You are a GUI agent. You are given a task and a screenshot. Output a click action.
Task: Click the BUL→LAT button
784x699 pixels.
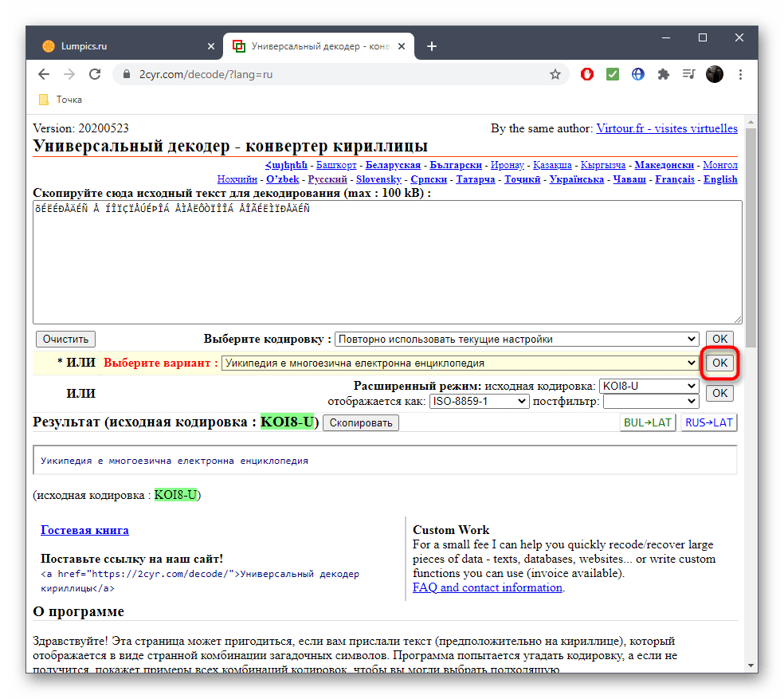point(648,422)
